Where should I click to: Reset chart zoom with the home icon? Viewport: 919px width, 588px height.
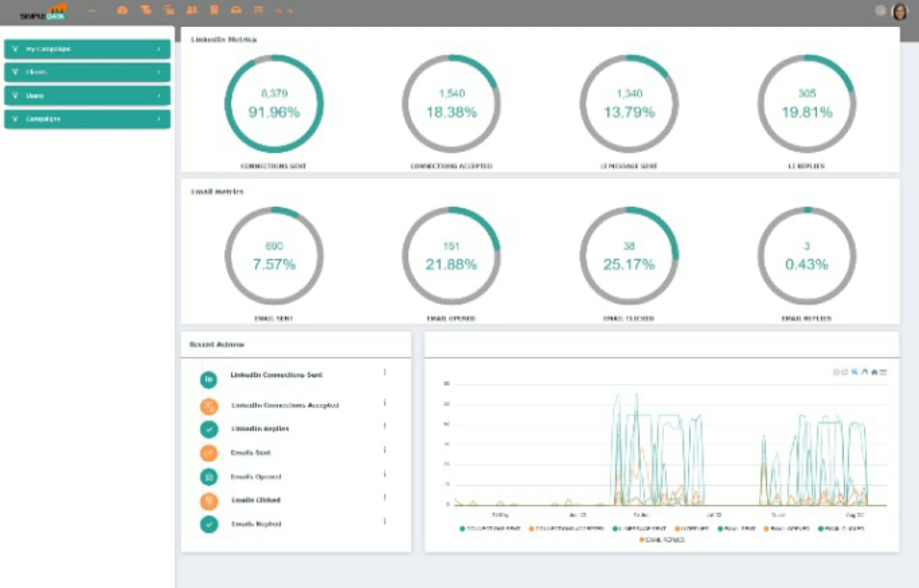[874, 372]
